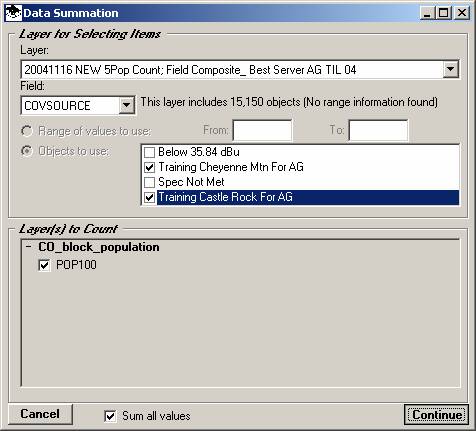
Task: Toggle the POP100 checkbox
Action: click(x=44, y=265)
